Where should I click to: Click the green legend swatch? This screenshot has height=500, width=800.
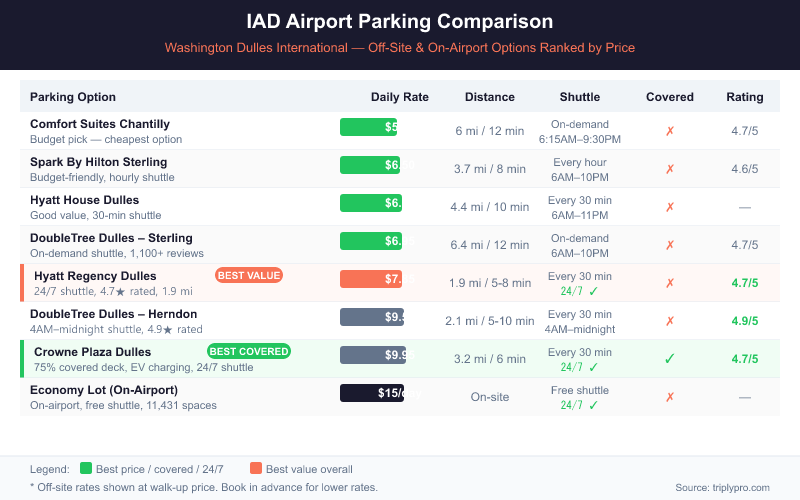click(86, 469)
